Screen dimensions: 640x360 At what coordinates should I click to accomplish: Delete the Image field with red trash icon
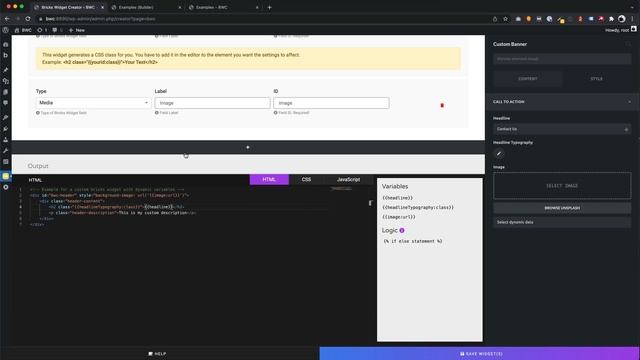[x=442, y=105]
